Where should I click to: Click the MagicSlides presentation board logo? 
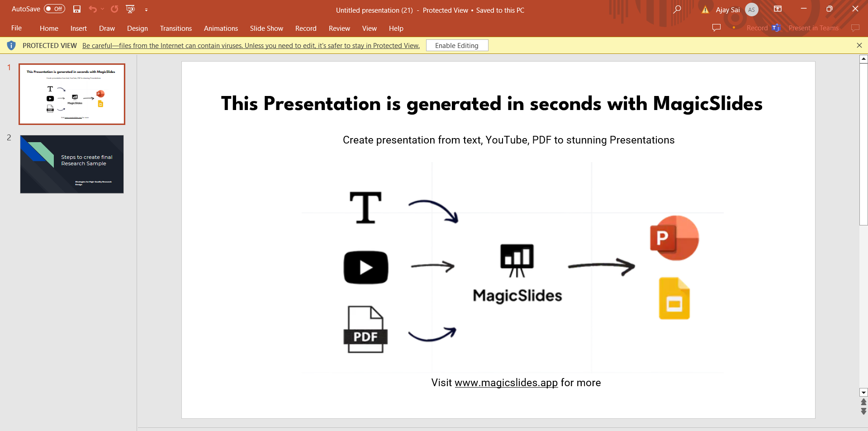click(517, 260)
